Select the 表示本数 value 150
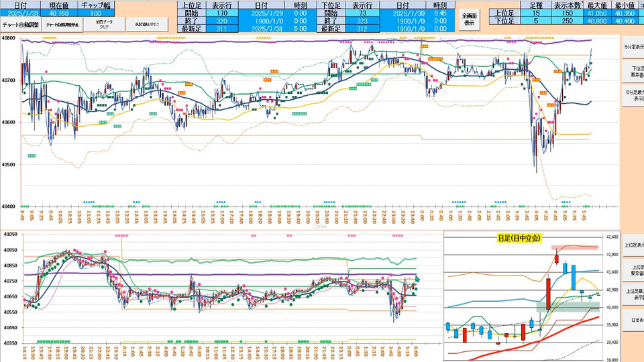Image resolution: width=644 pixels, height=362 pixels. (568, 13)
